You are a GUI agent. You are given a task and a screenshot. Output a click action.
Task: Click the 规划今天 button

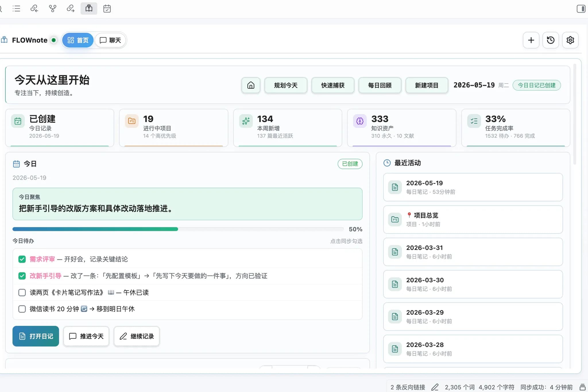point(286,85)
